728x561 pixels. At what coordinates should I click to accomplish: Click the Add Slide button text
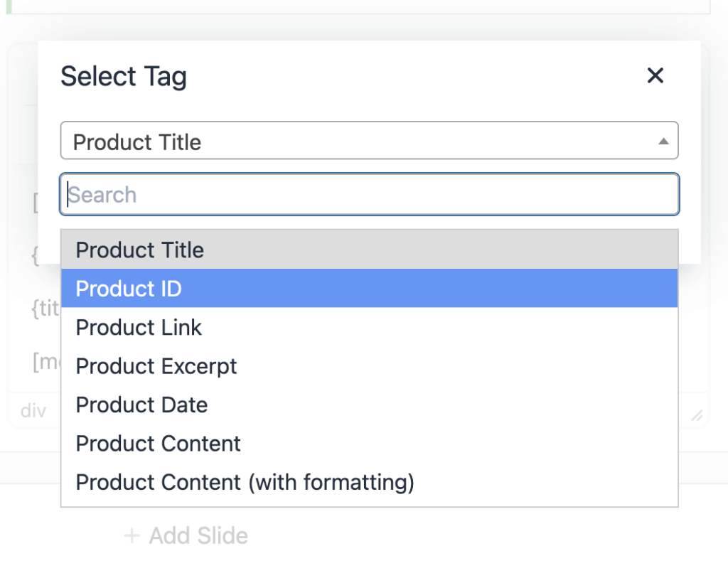point(198,535)
